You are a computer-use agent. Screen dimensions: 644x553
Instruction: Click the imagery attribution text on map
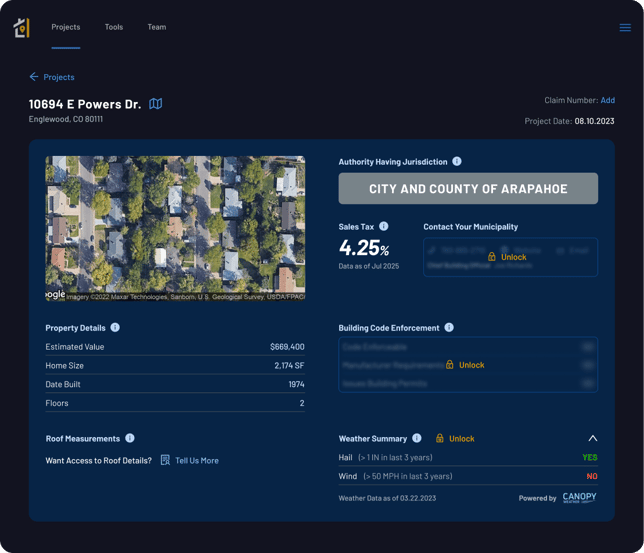click(185, 297)
